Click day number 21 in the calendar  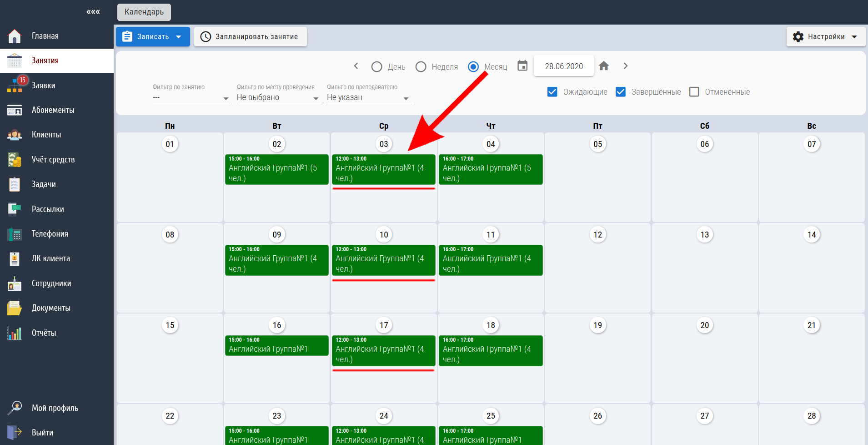point(812,325)
